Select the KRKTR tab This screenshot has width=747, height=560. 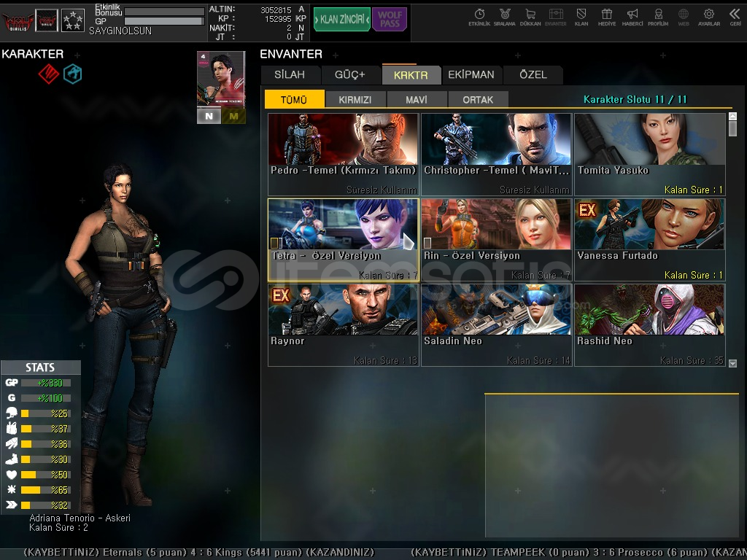coord(411,75)
